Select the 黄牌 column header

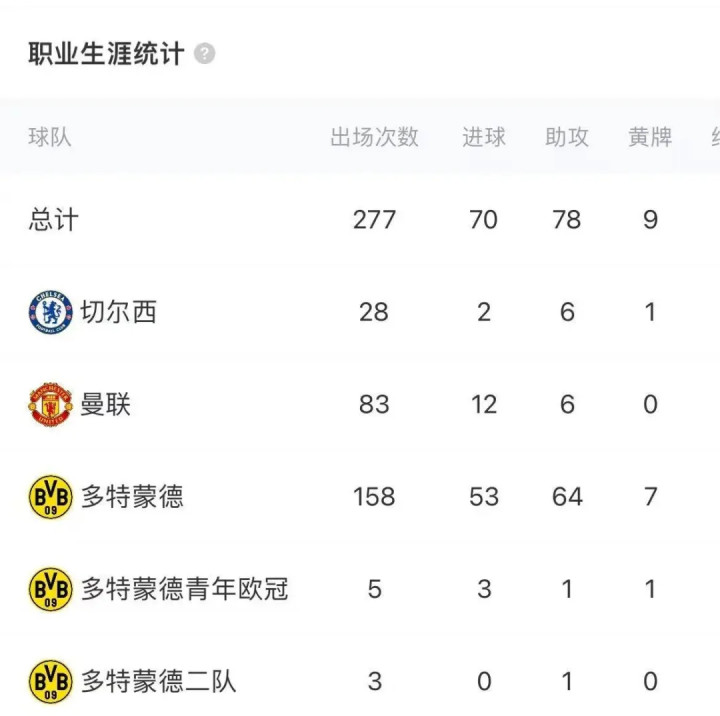click(650, 137)
